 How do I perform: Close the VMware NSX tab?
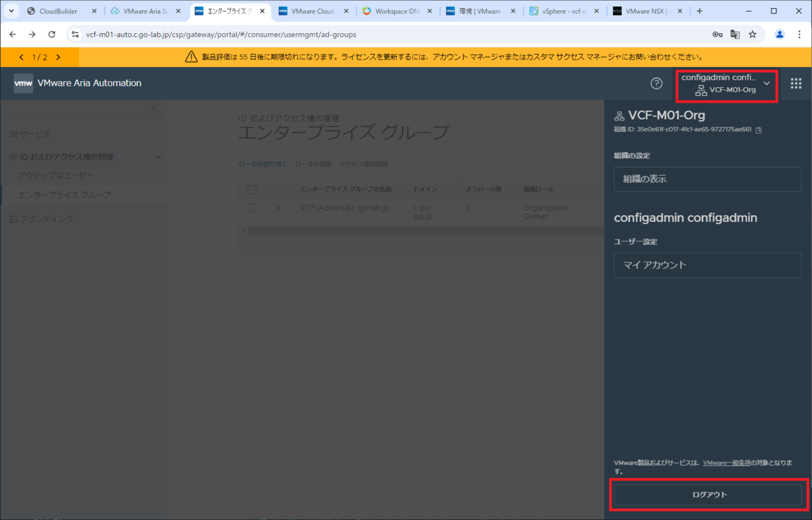(681, 11)
